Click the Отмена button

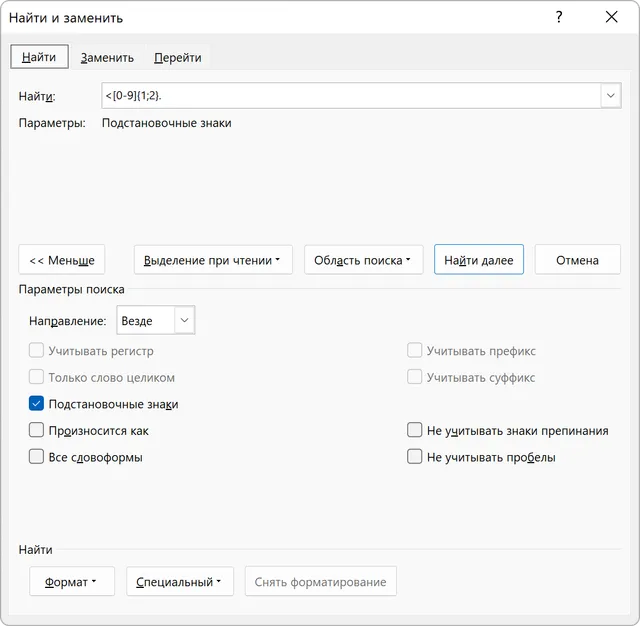pyautogui.click(x=577, y=260)
